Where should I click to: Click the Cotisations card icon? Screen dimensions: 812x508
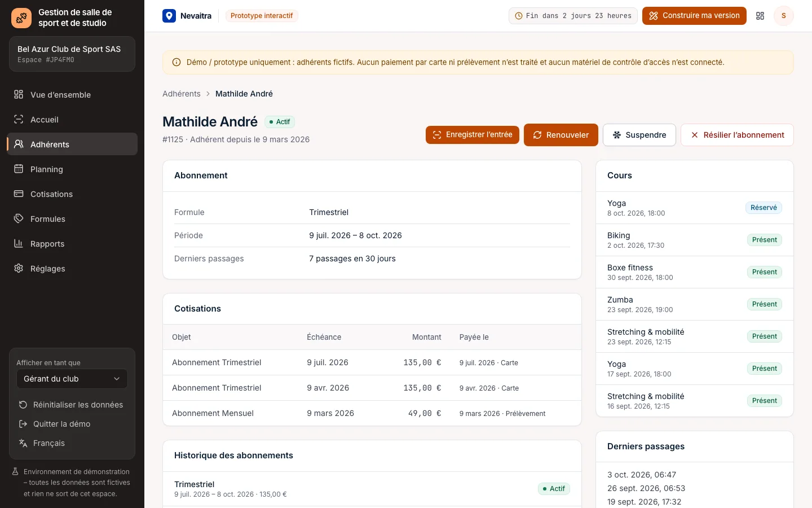pyautogui.click(x=19, y=194)
